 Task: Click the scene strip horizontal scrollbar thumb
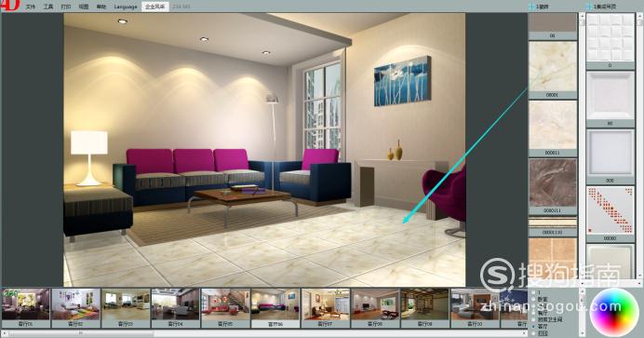point(81,333)
